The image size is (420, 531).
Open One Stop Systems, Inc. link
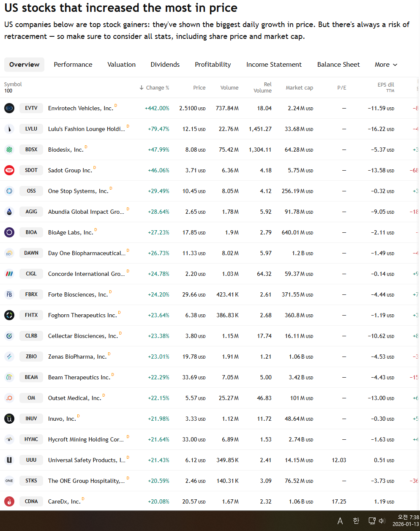pos(78,191)
